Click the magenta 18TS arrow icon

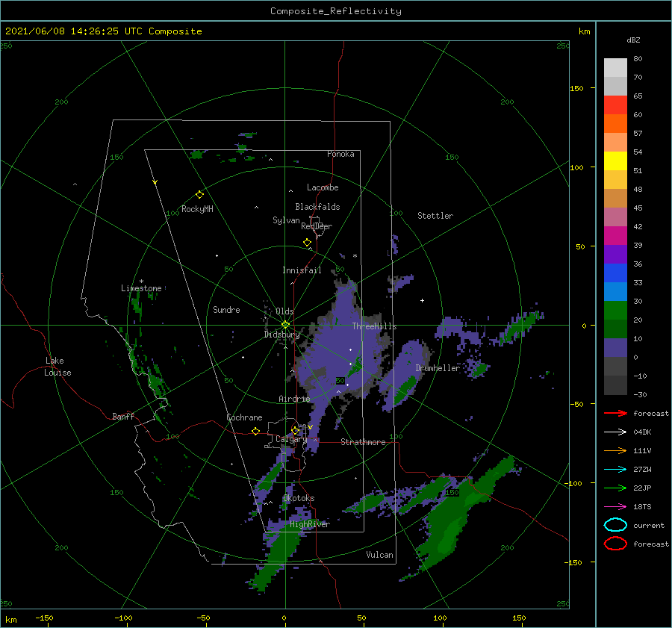(615, 507)
